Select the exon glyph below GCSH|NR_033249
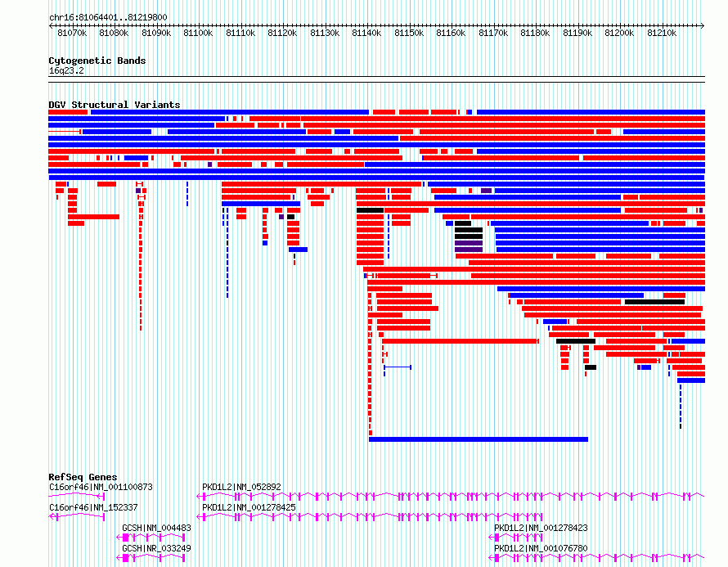Image resolution: width=728 pixels, height=567 pixels. click(x=151, y=558)
